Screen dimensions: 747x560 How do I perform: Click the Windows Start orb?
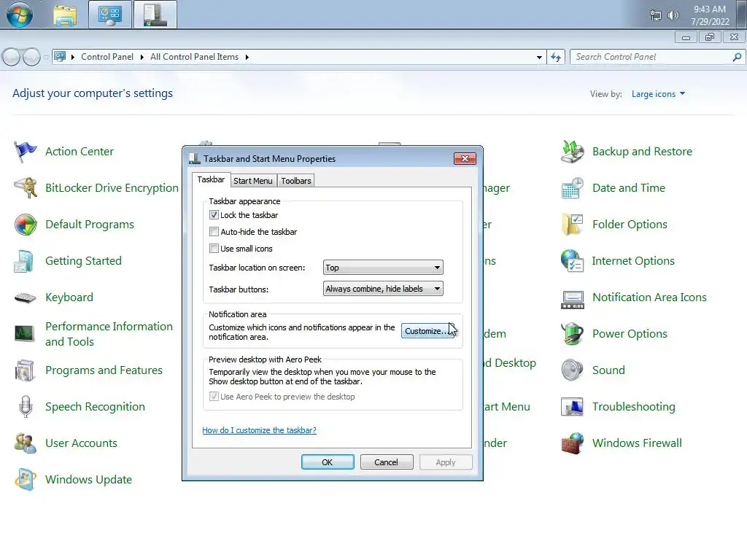tap(20, 15)
